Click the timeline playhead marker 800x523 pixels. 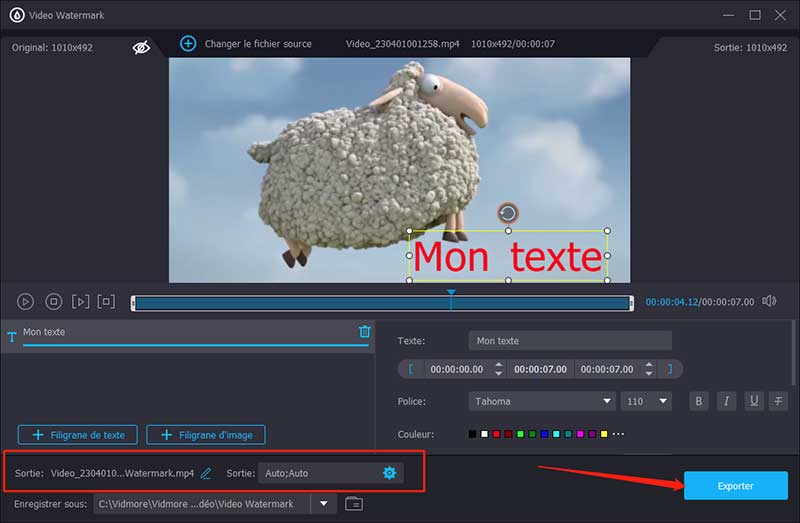(x=452, y=292)
